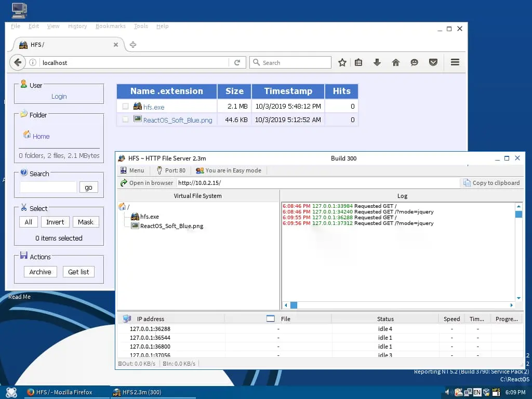Image resolution: width=532 pixels, height=399 pixels.
Task: Open Firefox downloads via the arrow icon
Action: click(377, 62)
